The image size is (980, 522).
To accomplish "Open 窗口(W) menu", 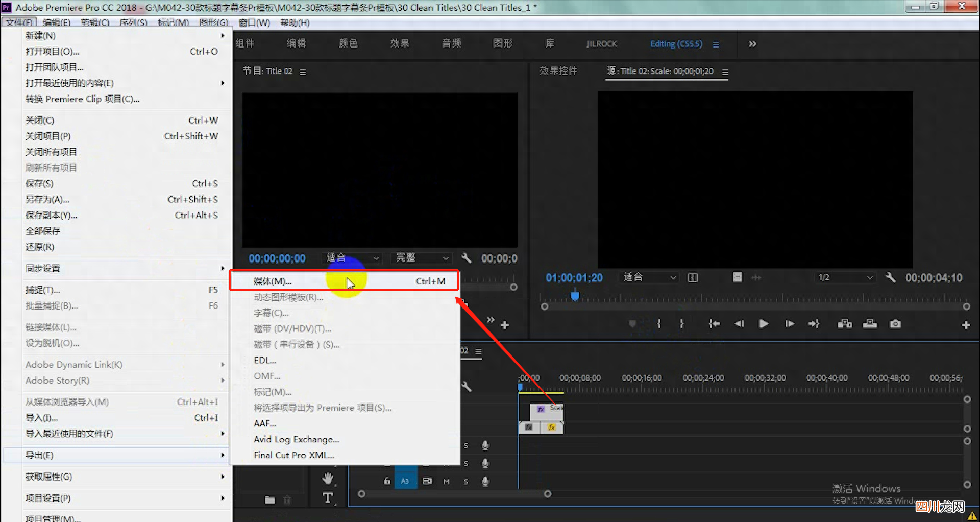I will (x=254, y=22).
